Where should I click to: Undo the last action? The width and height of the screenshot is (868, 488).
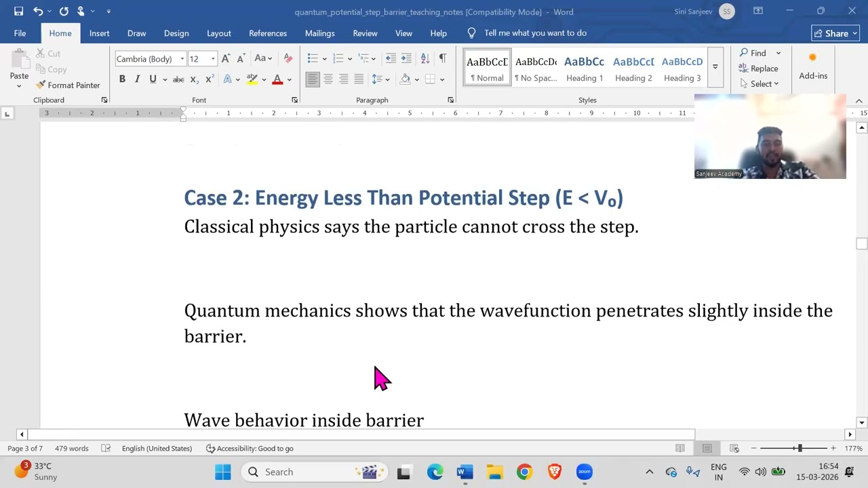[38, 11]
